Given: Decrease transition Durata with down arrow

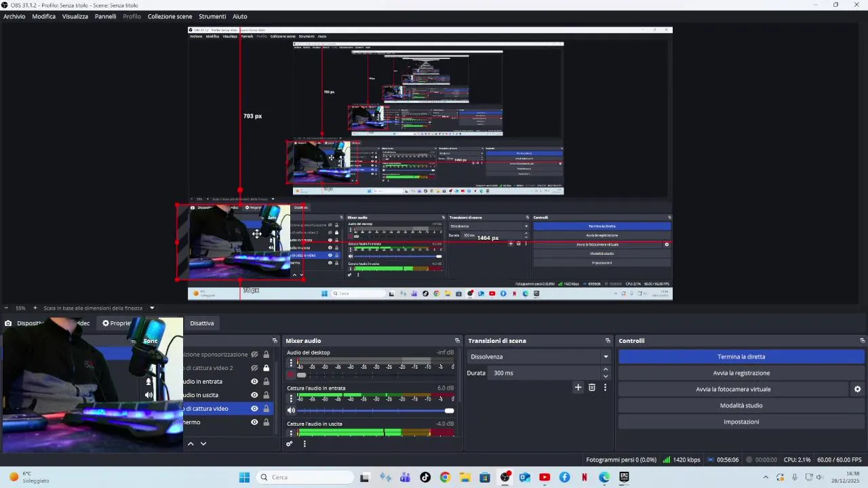Looking at the screenshot, I should click(606, 376).
